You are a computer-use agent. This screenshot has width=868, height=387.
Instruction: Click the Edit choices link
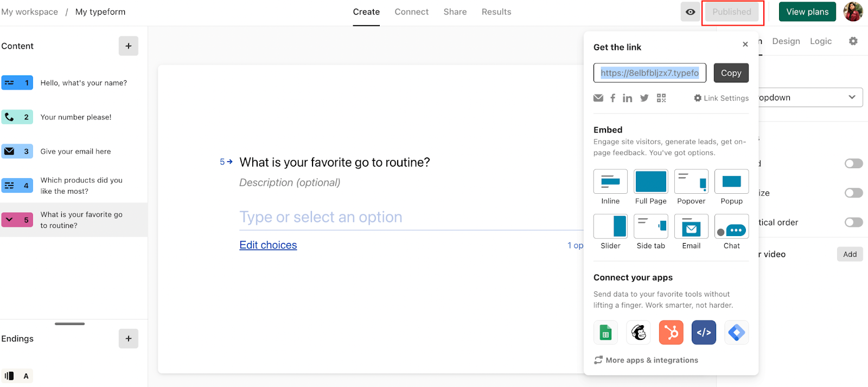tap(268, 245)
